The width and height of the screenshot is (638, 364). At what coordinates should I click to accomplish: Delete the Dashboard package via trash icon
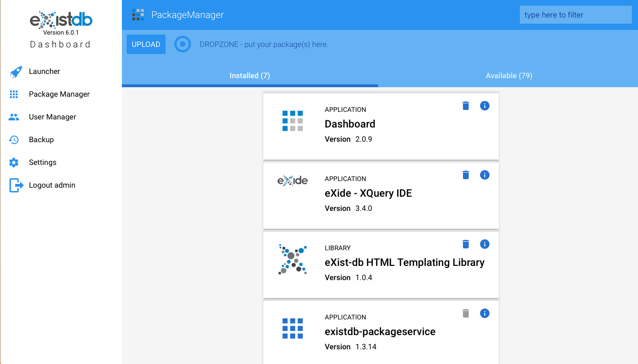pos(466,106)
